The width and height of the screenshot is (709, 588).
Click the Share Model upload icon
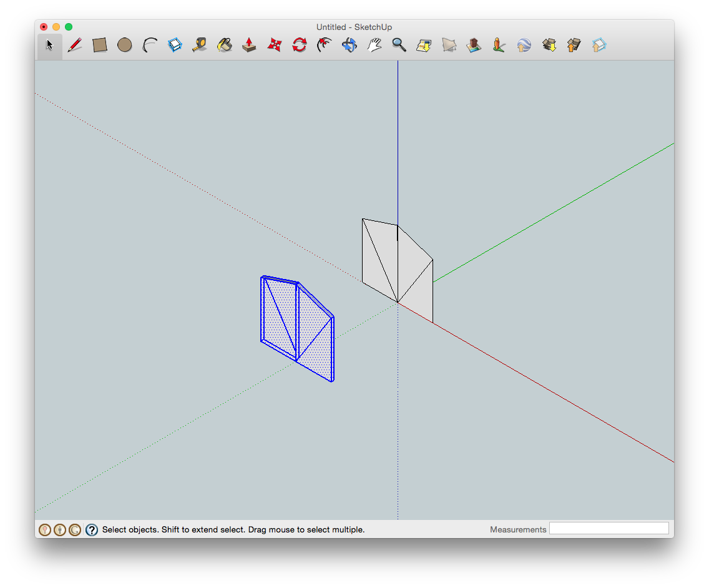coord(574,45)
